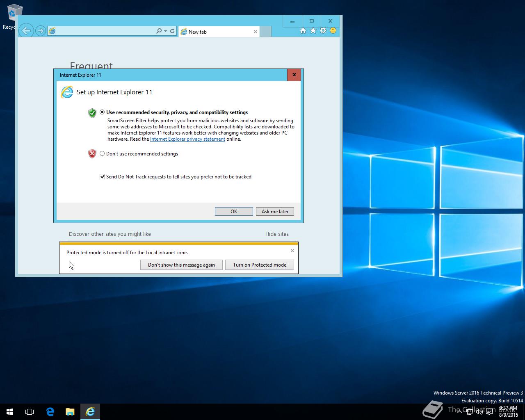Image resolution: width=525 pixels, height=420 pixels.
Task: Uncheck Send Do Not Track requests
Action: (x=102, y=176)
